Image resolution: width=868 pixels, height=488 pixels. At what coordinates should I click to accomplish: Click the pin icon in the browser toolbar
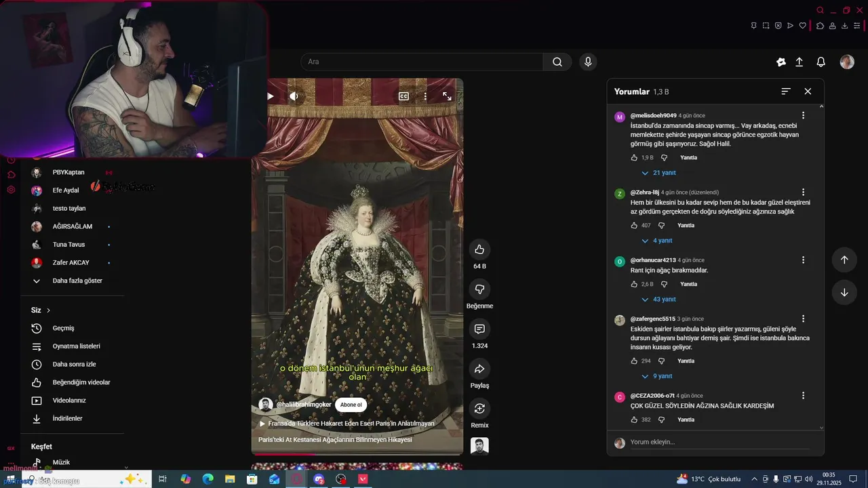[753, 26]
